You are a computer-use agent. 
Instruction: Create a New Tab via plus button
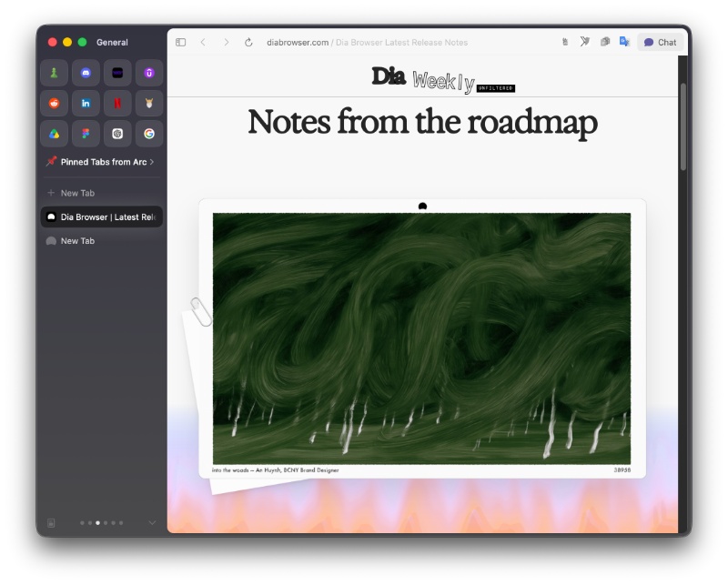click(x=51, y=193)
